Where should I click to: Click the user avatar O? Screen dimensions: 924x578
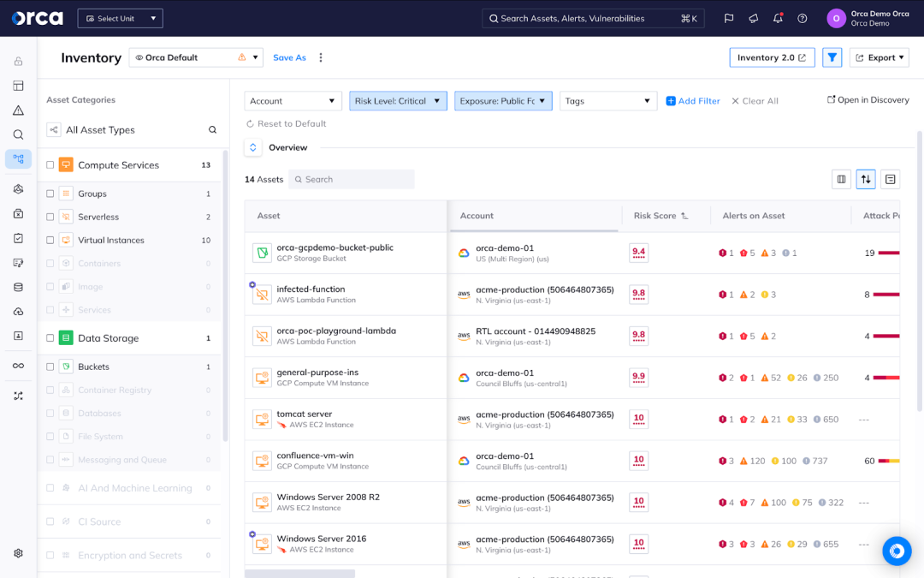836,18
